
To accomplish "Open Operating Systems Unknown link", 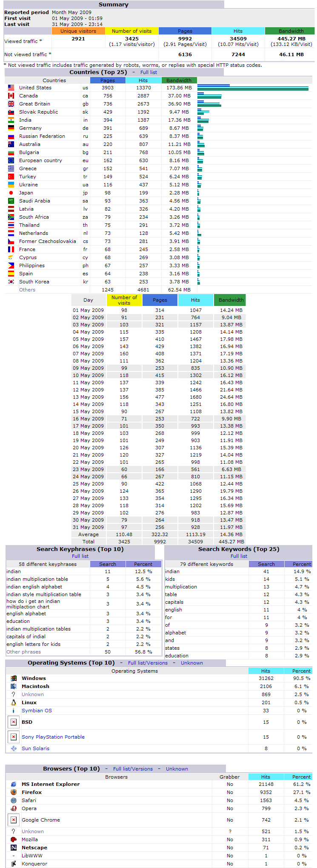I will 192,663.
